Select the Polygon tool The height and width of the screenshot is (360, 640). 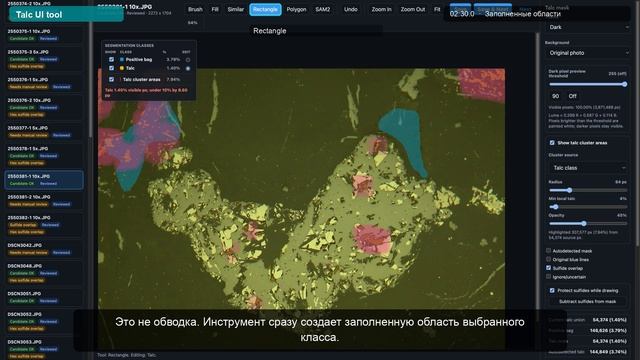(296, 9)
